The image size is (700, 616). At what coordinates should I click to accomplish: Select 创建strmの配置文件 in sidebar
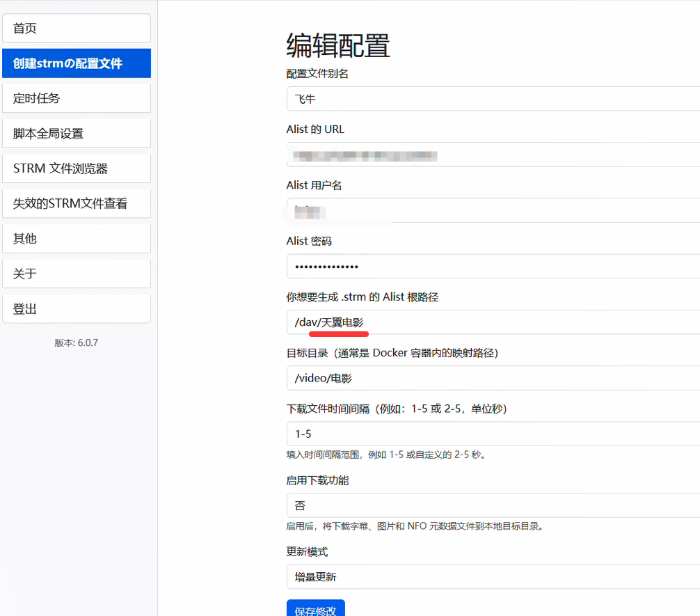coord(77,63)
